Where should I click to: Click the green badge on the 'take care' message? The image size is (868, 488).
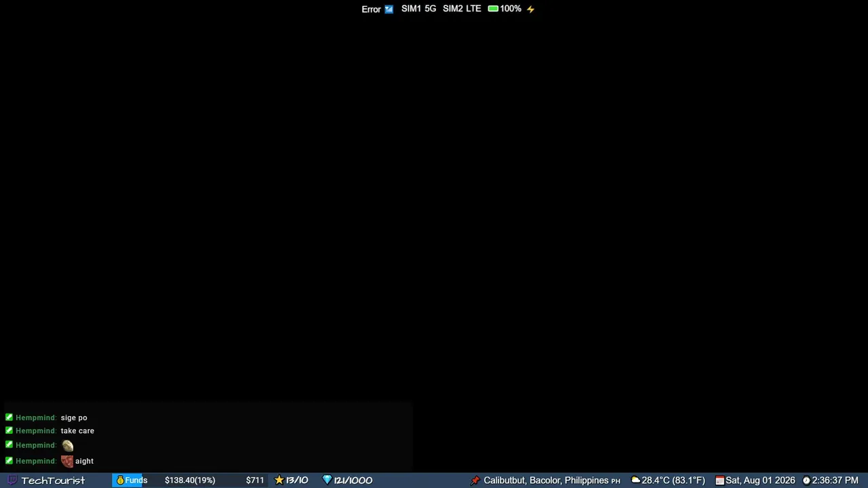9,430
